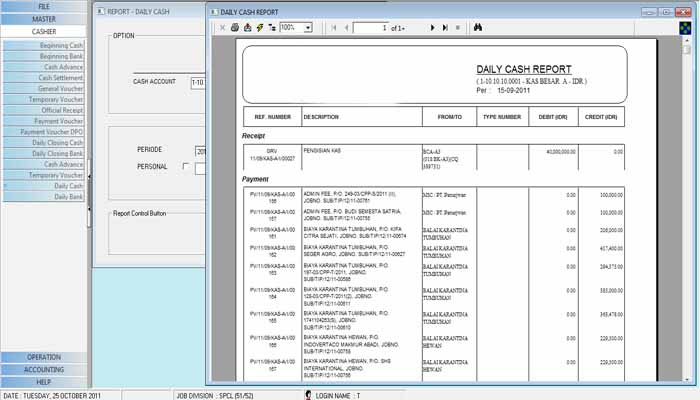The image size is (700, 400).
Task: Open the Daily Bank report item
Action: (x=44, y=196)
